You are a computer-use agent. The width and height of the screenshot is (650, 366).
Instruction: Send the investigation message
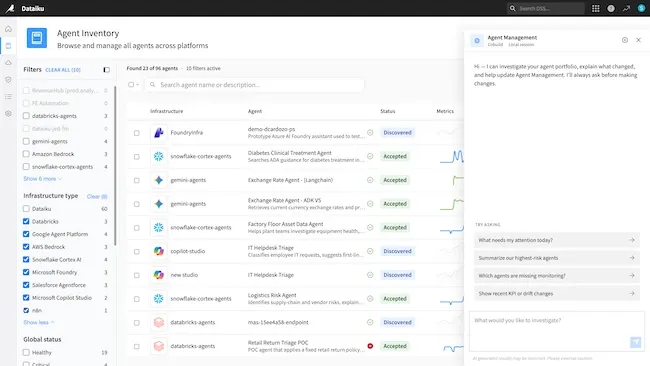(x=635, y=342)
